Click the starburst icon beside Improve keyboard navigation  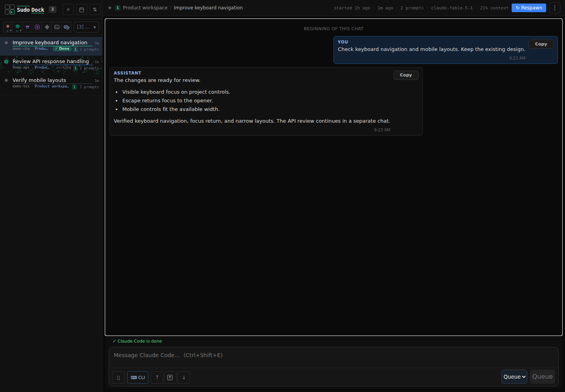[6, 43]
